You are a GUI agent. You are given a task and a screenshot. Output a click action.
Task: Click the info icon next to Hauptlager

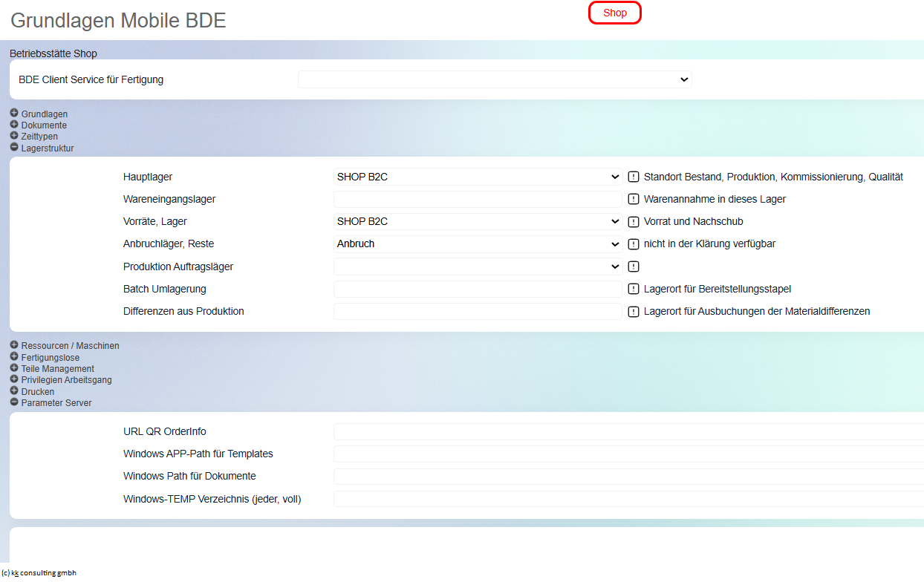[634, 177]
